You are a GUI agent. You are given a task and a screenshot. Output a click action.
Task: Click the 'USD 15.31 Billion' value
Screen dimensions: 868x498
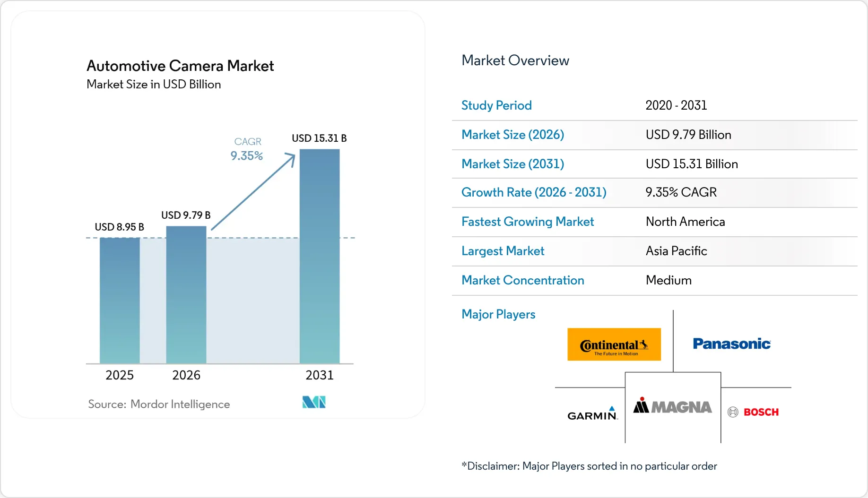tap(692, 164)
